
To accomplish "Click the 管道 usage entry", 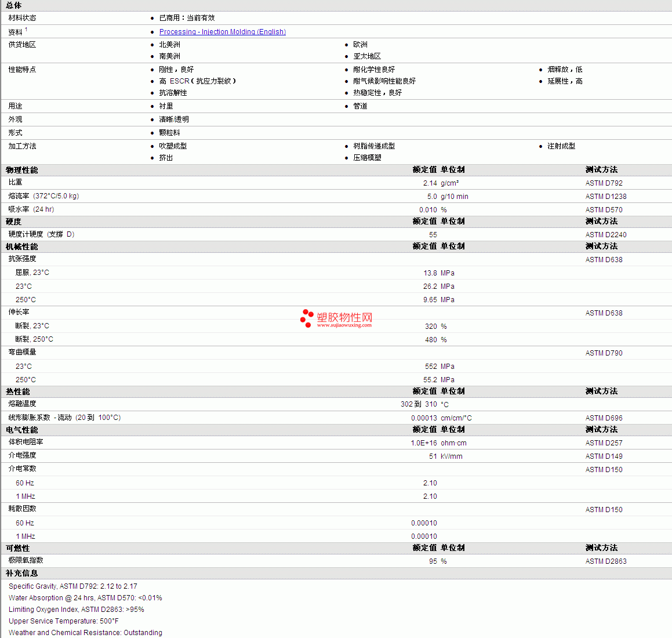I will point(361,106).
